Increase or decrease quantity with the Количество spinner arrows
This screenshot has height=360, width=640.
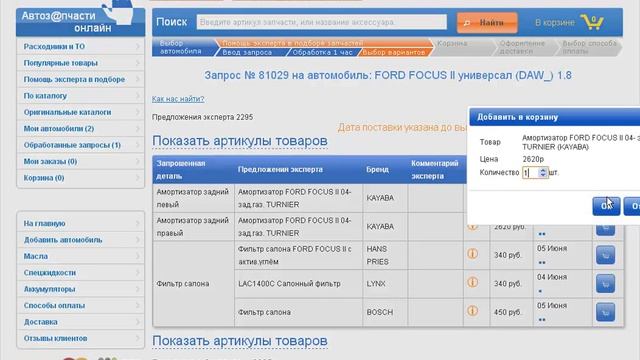click(x=542, y=173)
